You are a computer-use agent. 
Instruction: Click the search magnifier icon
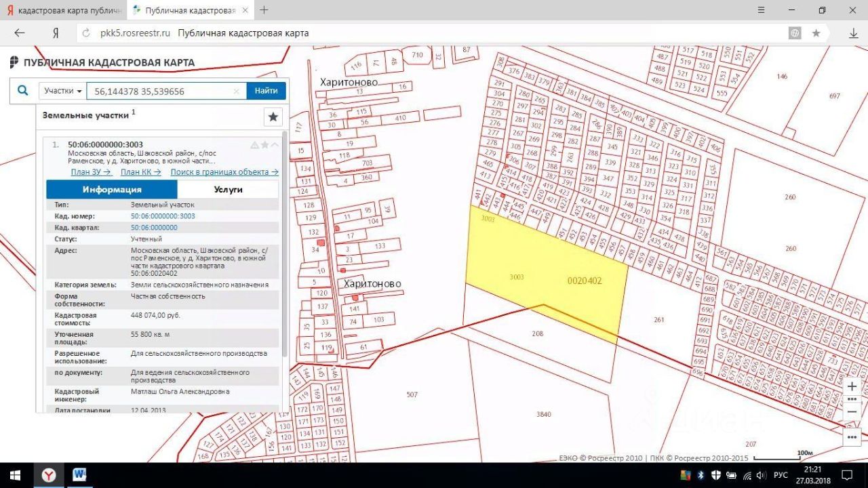[23, 90]
